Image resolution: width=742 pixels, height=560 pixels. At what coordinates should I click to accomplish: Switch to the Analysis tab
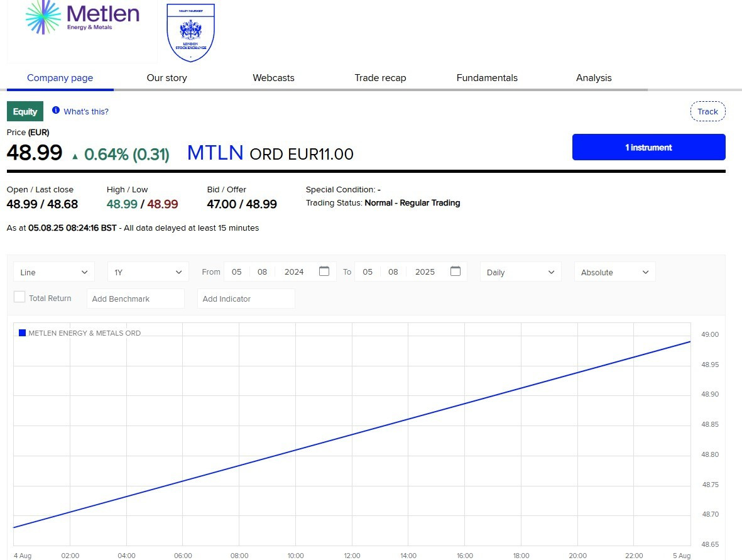[x=594, y=78]
